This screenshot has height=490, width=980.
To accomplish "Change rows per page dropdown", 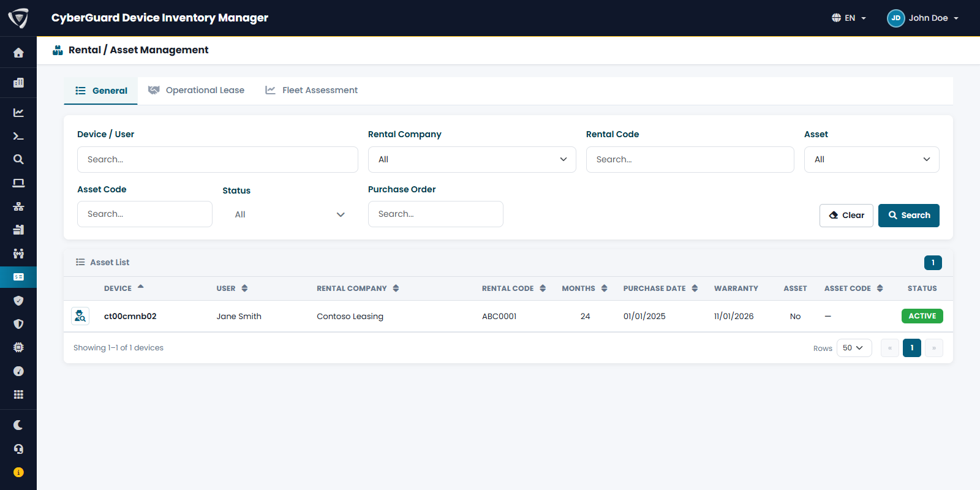I will click(x=854, y=348).
